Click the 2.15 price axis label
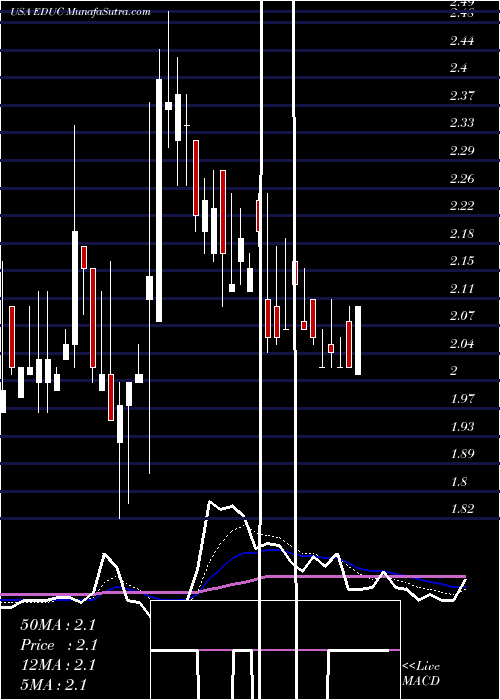500x700 pixels. [x=462, y=260]
